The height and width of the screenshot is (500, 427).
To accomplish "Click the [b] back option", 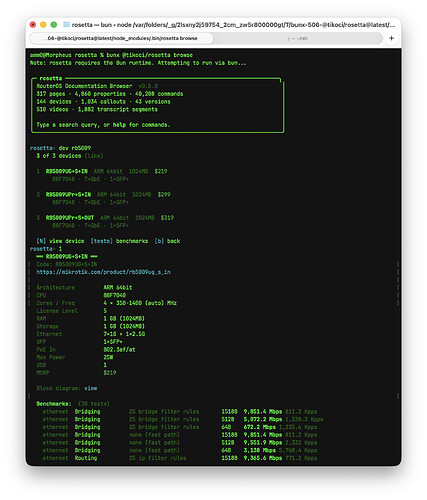I will point(167,241).
